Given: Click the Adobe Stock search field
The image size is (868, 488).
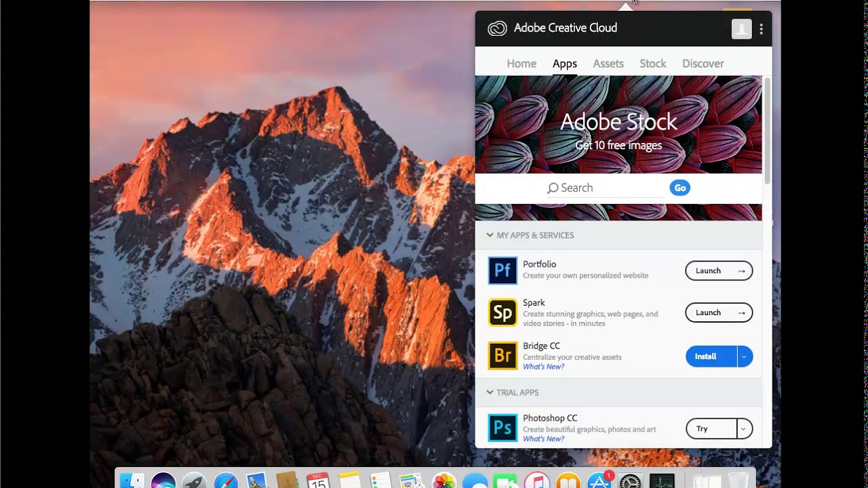Looking at the screenshot, I should (x=605, y=188).
